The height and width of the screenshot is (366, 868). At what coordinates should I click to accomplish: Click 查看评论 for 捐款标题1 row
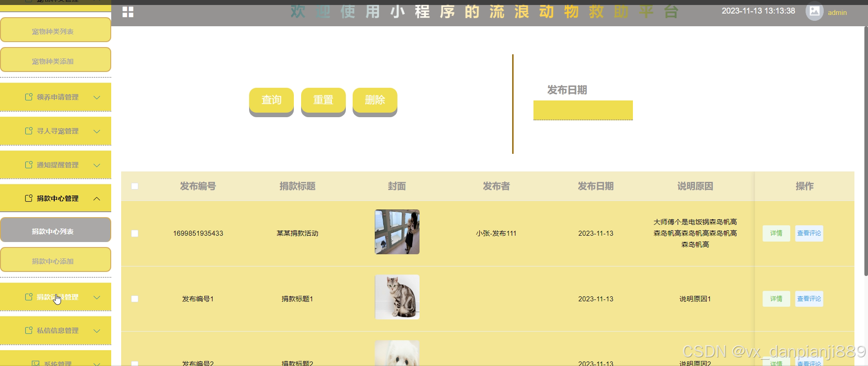pos(809,299)
